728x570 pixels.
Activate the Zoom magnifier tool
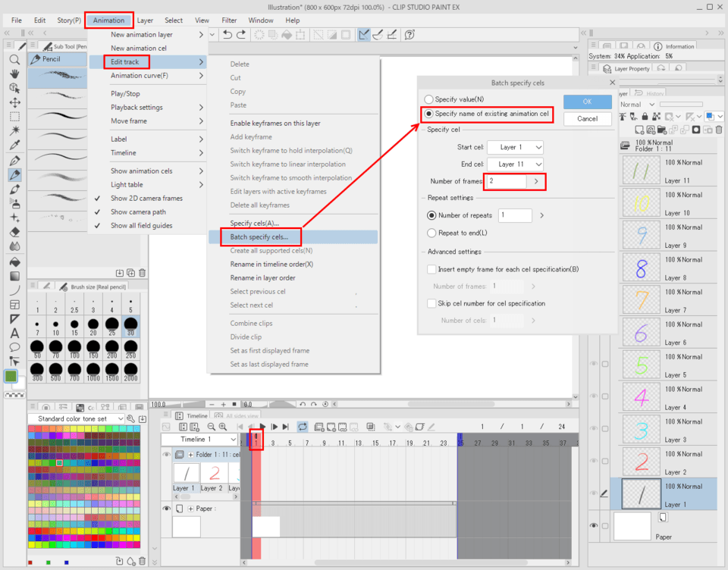13,61
